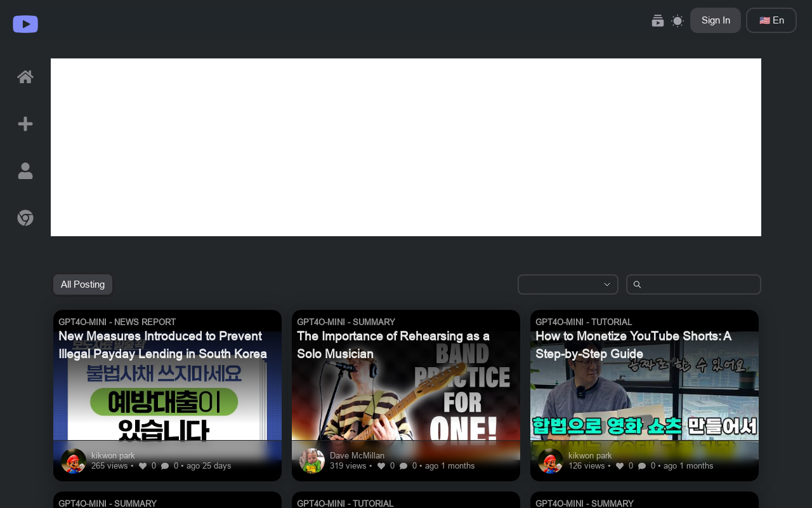Click kikwon park name on the 265 views card

(113, 456)
